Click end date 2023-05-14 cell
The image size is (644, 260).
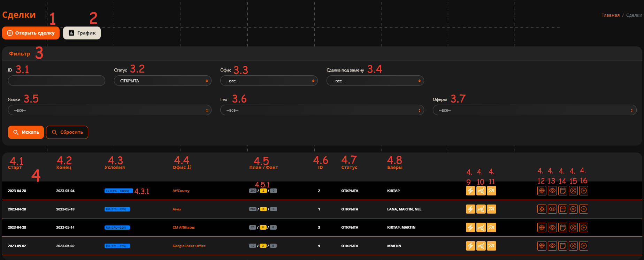pyautogui.click(x=65, y=227)
